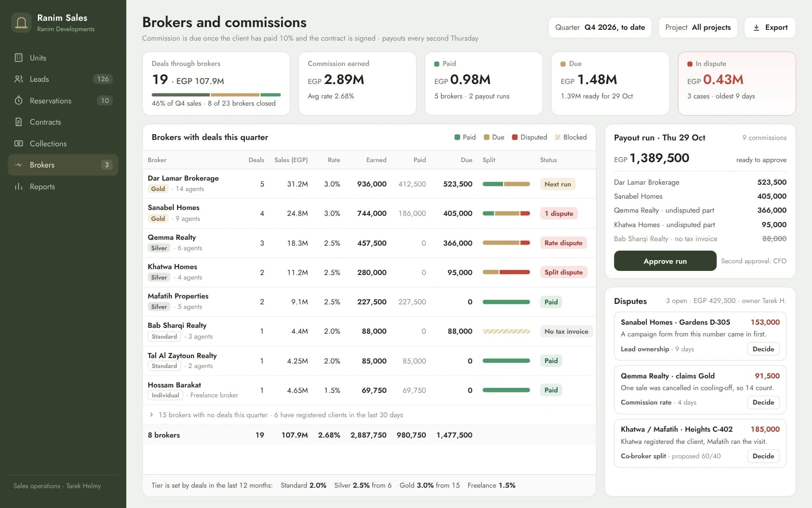The image size is (812, 508).
Task: Open the Project All projects filter
Action: coord(698,28)
